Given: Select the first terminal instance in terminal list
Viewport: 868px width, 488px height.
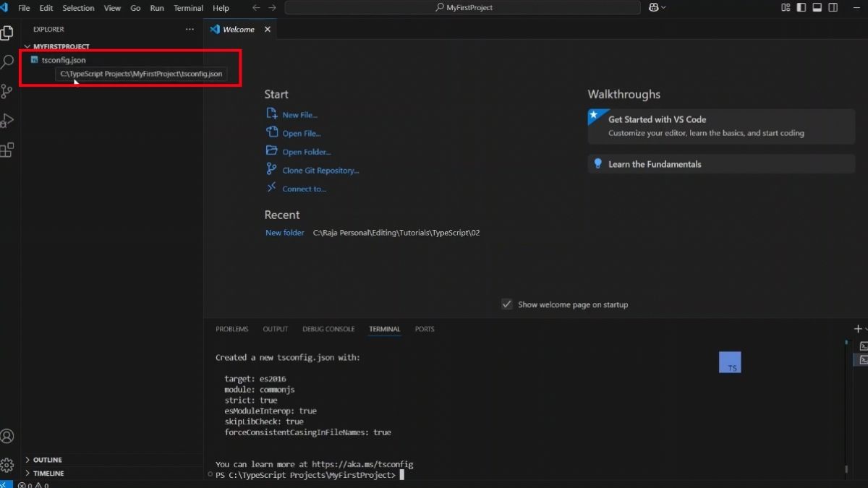Looking at the screenshot, I should 864,346.
